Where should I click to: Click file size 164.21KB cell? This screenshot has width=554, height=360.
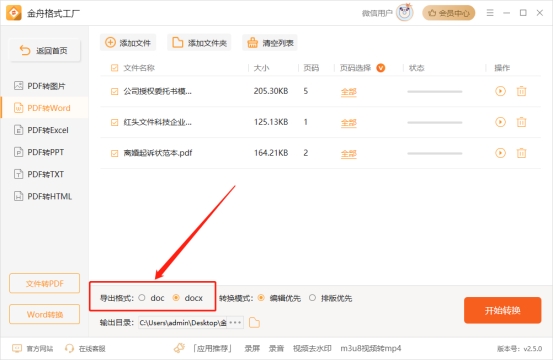(x=271, y=153)
